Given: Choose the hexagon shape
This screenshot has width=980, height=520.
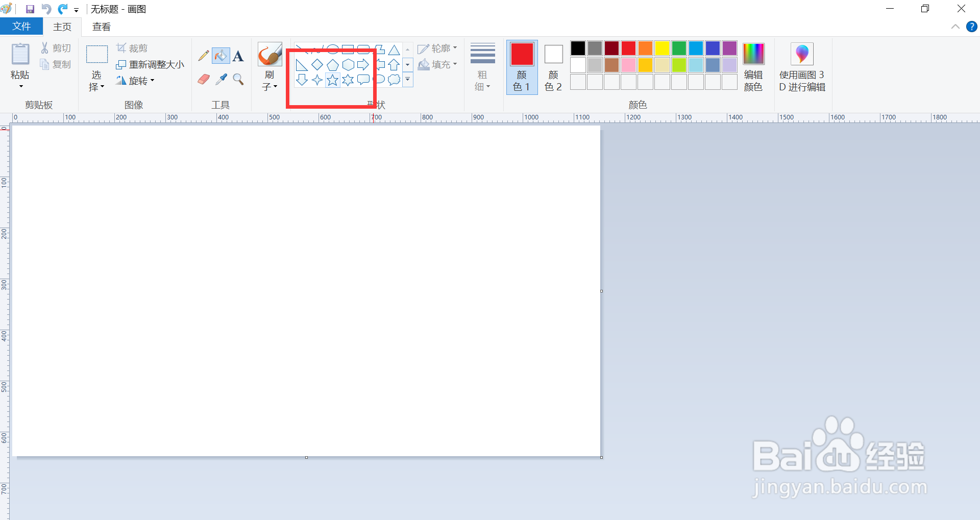Looking at the screenshot, I should [x=348, y=65].
